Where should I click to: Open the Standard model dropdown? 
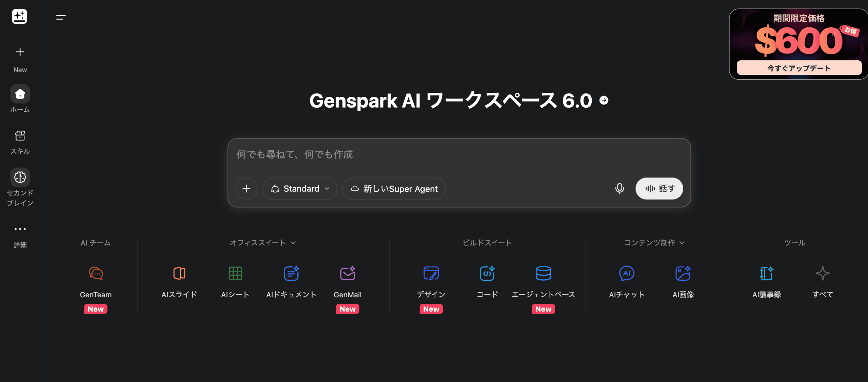300,189
